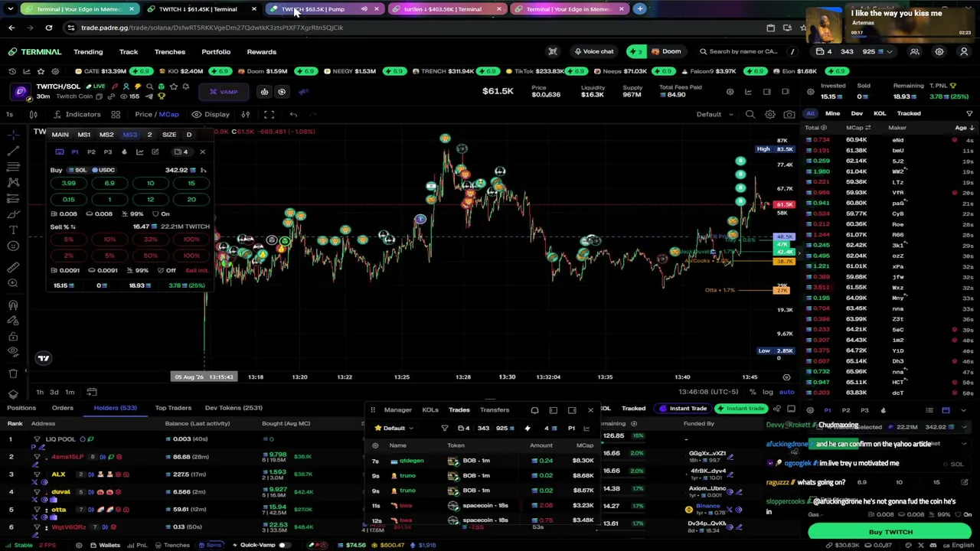
Task: Open the emoji sticker drawing tool
Action: [13, 246]
